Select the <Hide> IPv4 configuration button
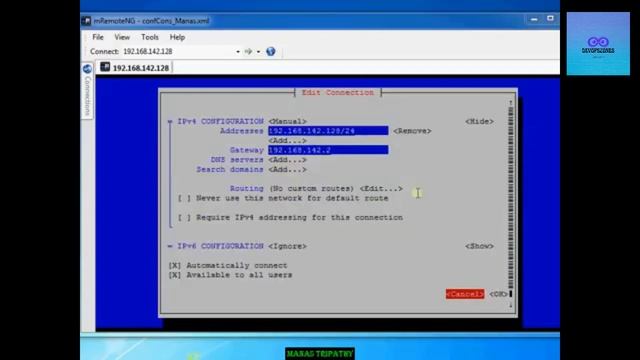This screenshot has width=640, height=360. tap(479, 121)
